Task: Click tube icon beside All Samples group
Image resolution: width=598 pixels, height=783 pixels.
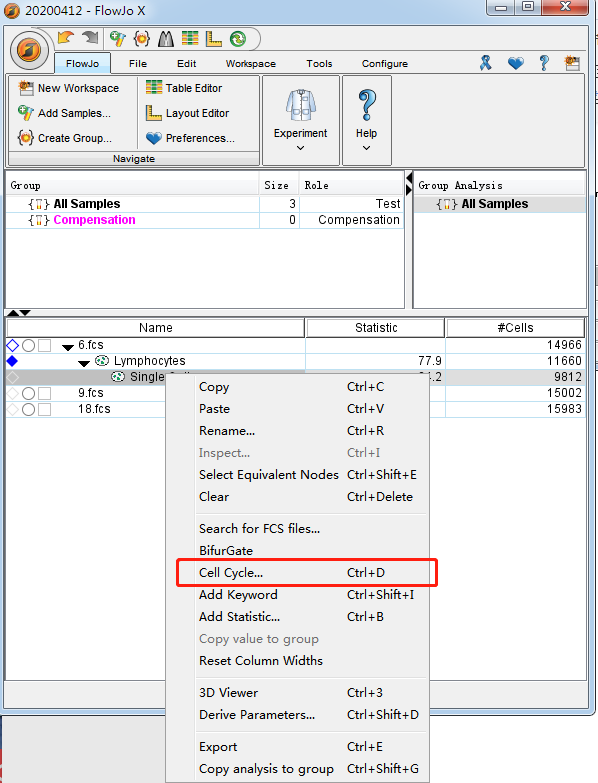Action: [39, 204]
